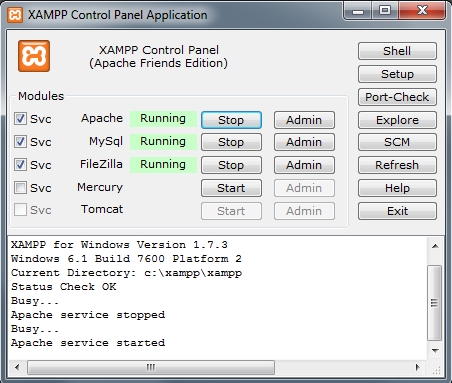The image size is (452, 383).
Task: Refresh the module status
Action: click(x=397, y=165)
